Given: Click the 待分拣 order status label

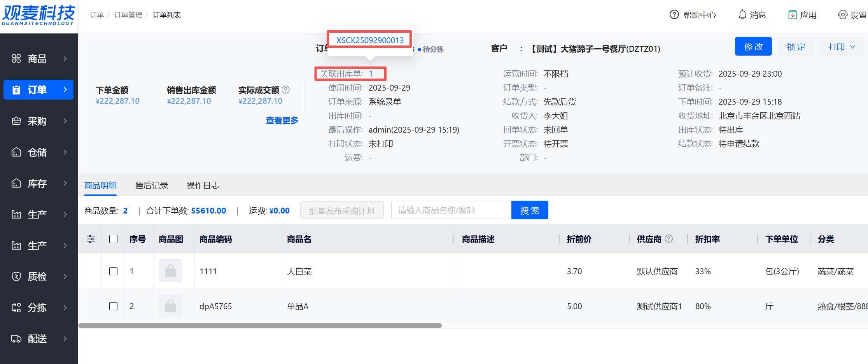Looking at the screenshot, I should [x=433, y=49].
